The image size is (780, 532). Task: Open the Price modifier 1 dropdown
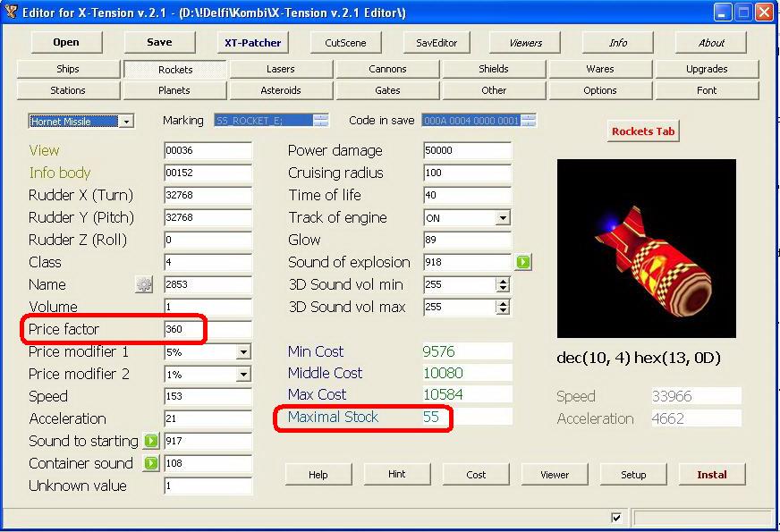tap(243, 352)
